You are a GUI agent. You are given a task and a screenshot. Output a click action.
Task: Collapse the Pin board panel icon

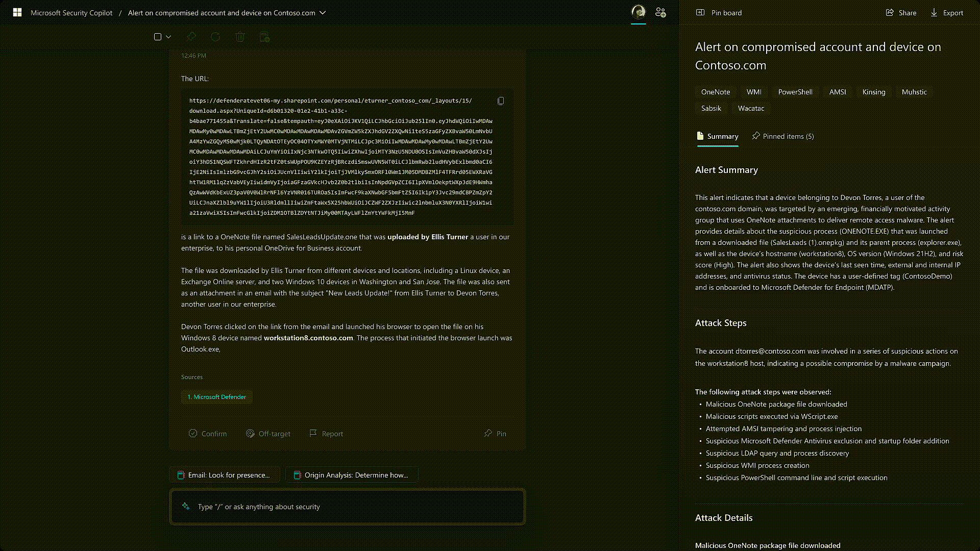coord(700,13)
